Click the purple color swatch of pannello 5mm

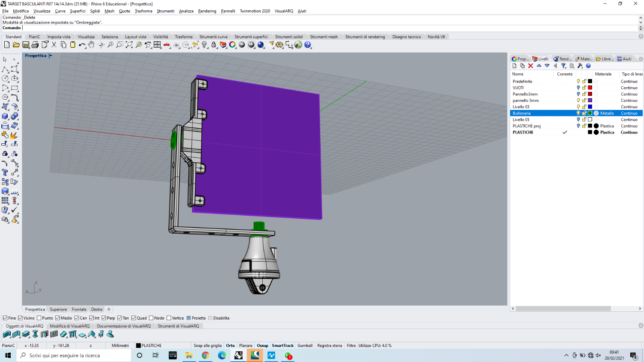click(590, 100)
